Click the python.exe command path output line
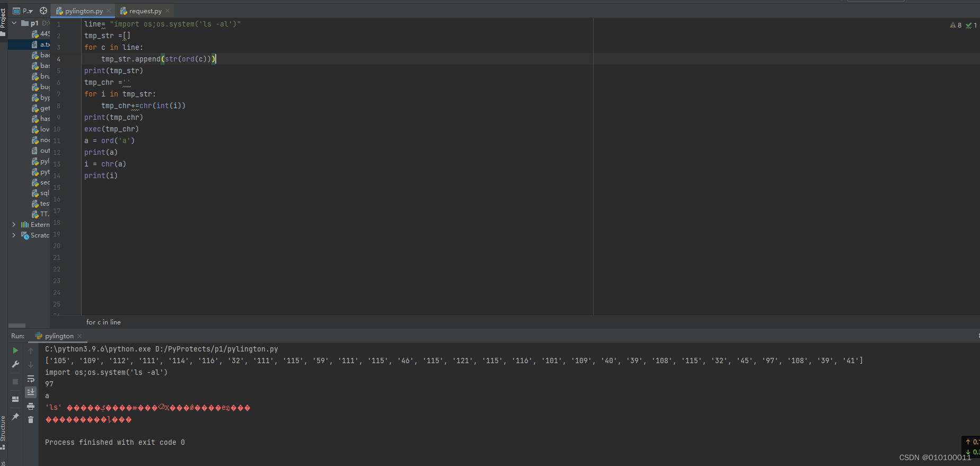Image resolution: width=980 pixels, height=466 pixels. click(162, 349)
